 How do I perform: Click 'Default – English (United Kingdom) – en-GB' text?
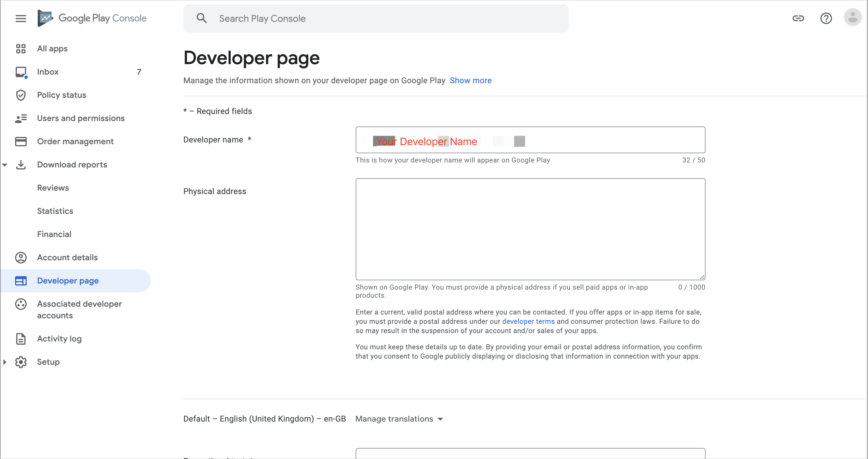coord(265,419)
